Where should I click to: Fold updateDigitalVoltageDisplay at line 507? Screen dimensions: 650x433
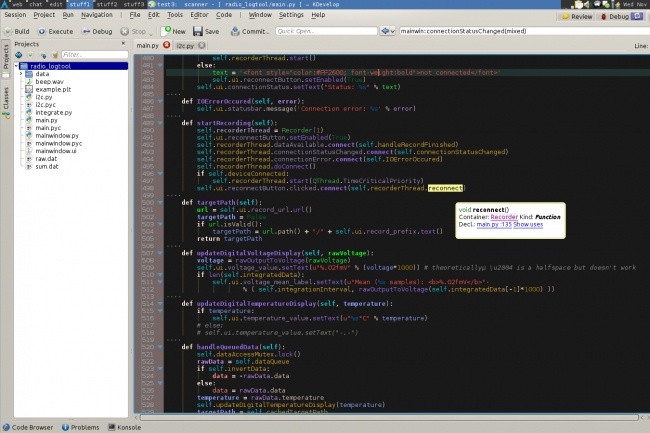click(x=160, y=253)
